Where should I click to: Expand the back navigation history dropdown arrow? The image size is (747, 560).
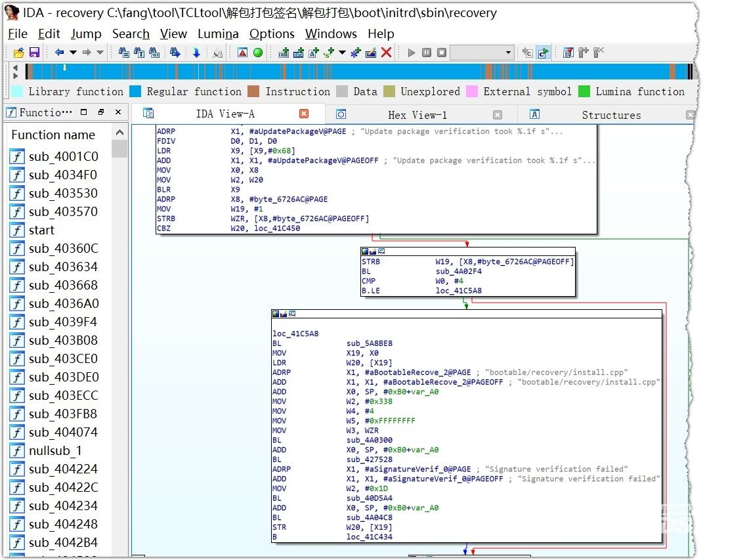tap(73, 53)
